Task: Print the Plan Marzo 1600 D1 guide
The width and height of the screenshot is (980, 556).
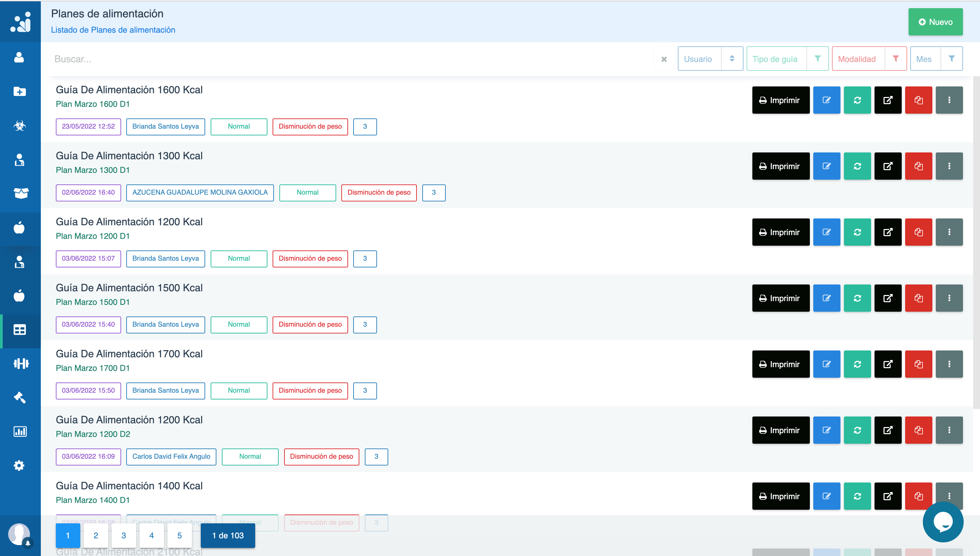Action: pos(780,100)
